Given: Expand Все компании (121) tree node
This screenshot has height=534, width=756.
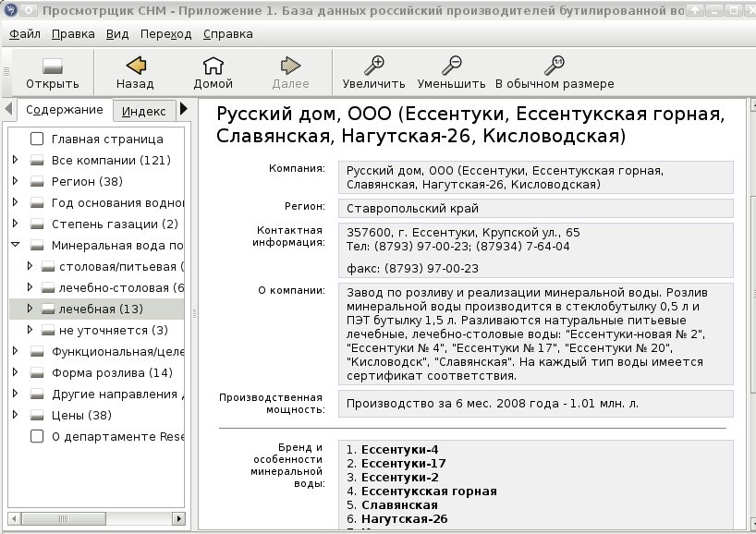Looking at the screenshot, I should pos(15,160).
